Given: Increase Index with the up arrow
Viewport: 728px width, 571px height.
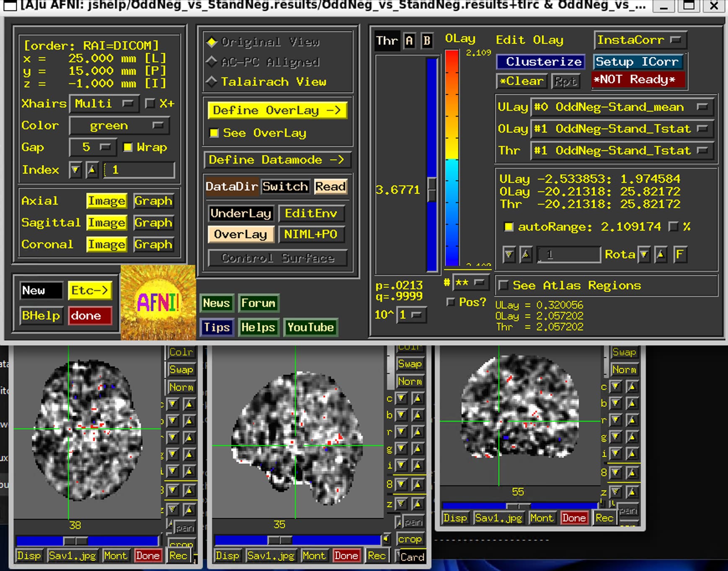Looking at the screenshot, I should click(x=92, y=170).
